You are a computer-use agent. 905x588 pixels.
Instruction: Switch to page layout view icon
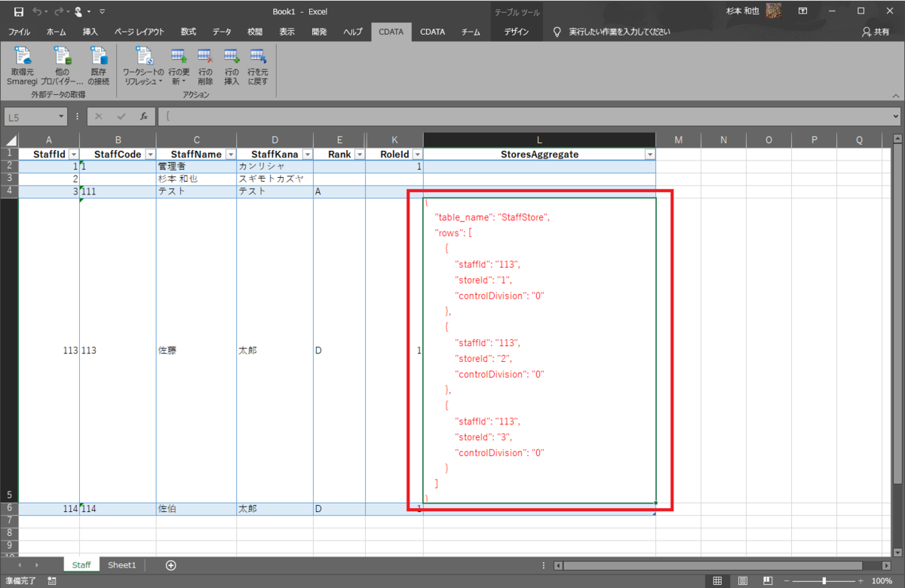[743, 581]
